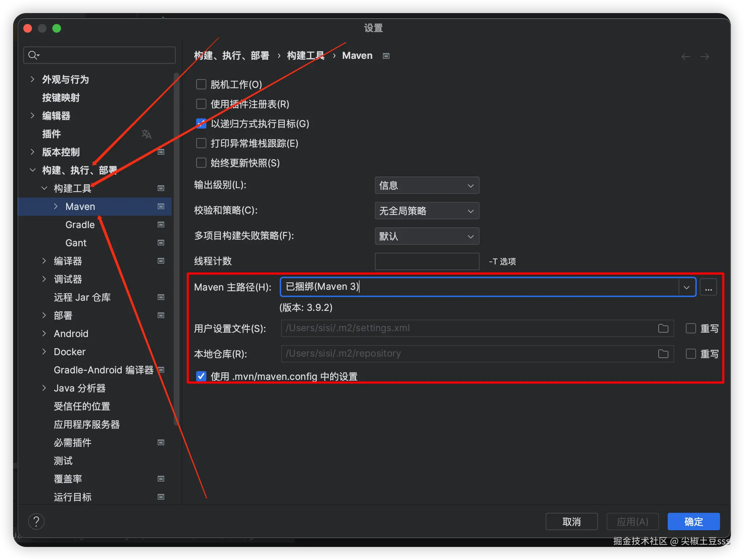
Task: Open the 输出级别 dropdown showing 信息
Action: point(426,186)
